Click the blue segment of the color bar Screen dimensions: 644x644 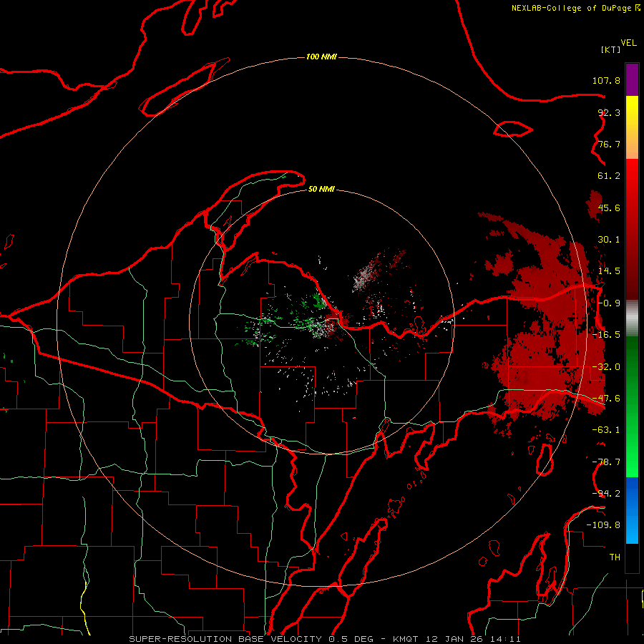pyautogui.click(x=632, y=510)
